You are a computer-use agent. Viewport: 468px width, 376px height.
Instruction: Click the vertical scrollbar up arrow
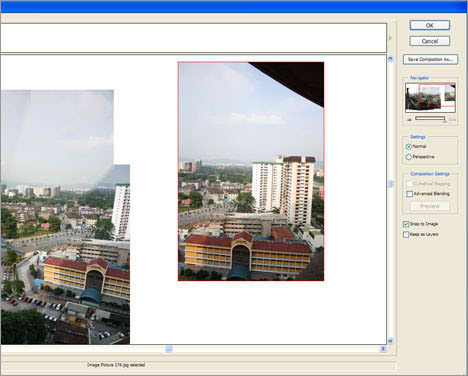coord(390,59)
